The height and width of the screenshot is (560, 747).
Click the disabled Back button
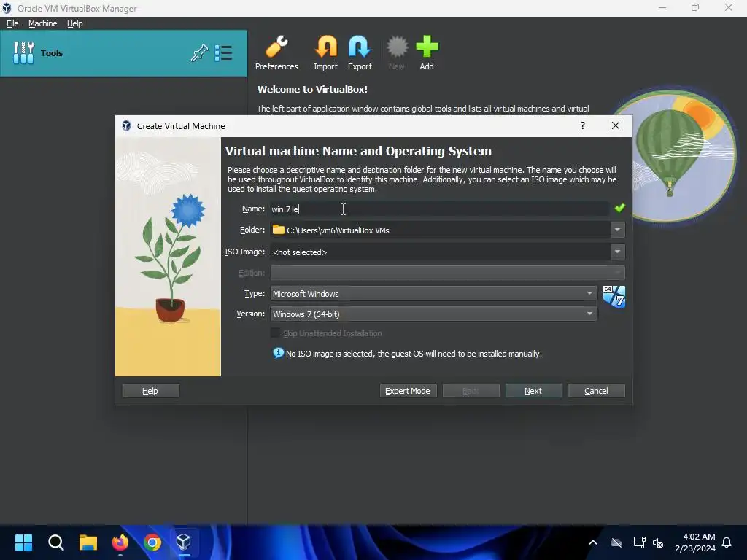click(x=471, y=391)
